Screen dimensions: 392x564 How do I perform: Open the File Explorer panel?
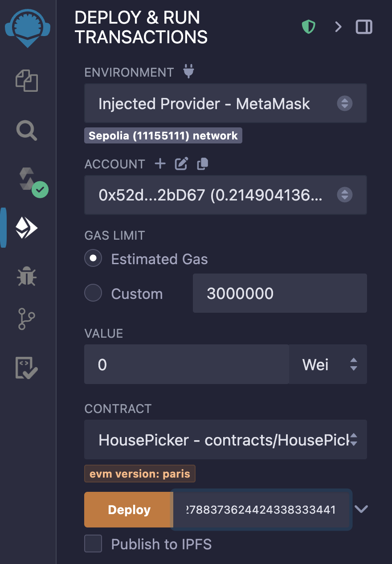[x=27, y=81]
